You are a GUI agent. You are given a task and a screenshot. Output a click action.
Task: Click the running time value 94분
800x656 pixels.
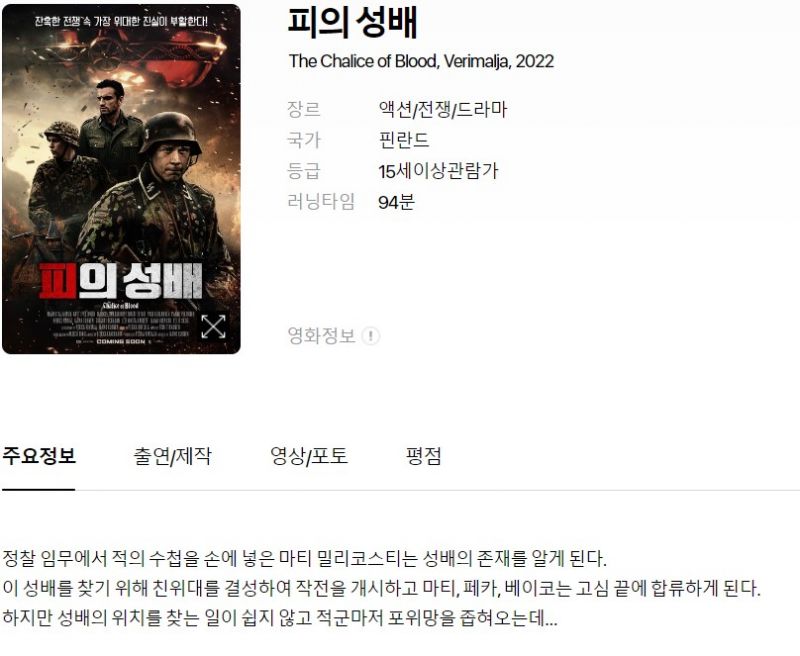pyautogui.click(x=396, y=202)
